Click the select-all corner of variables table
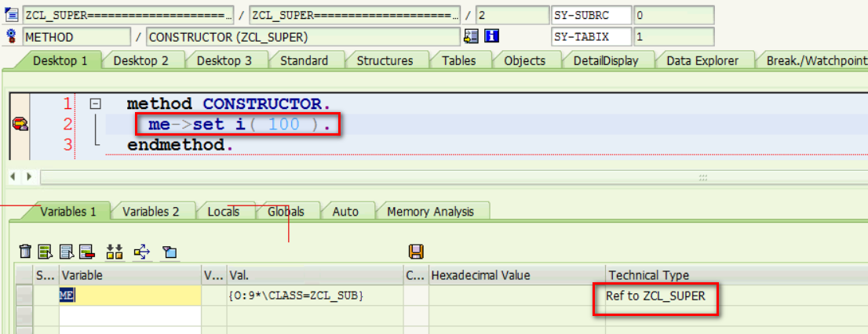The image size is (868, 334). [24, 275]
